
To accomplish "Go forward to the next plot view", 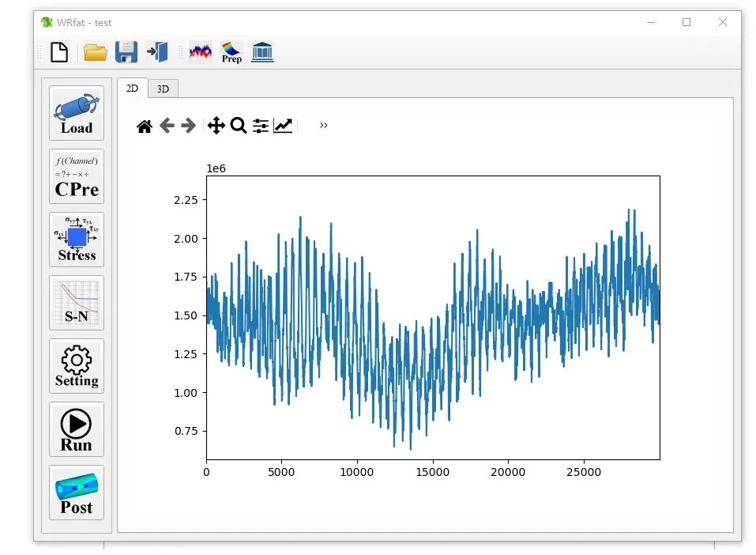I will tap(189, 126).
